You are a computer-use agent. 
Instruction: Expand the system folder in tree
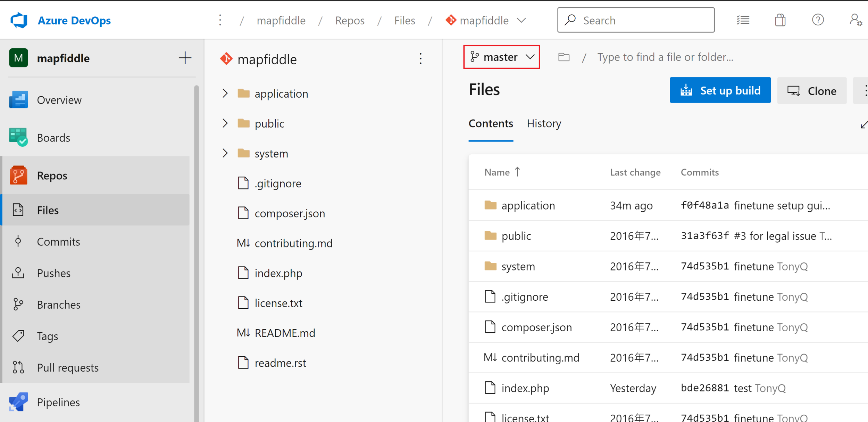(x=225, y=153)
